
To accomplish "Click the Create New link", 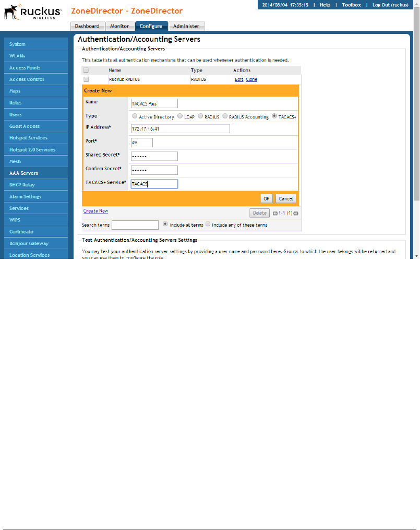I will pos(95,211).
